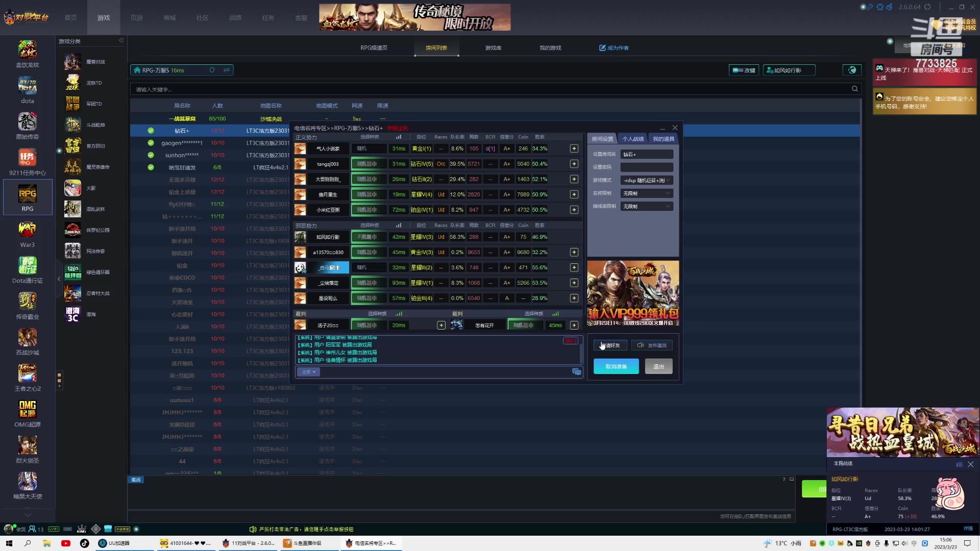Collapse the 游戏分类 panel with double chevron
This screenshot has height=551, width=980.
coord(121,41)
